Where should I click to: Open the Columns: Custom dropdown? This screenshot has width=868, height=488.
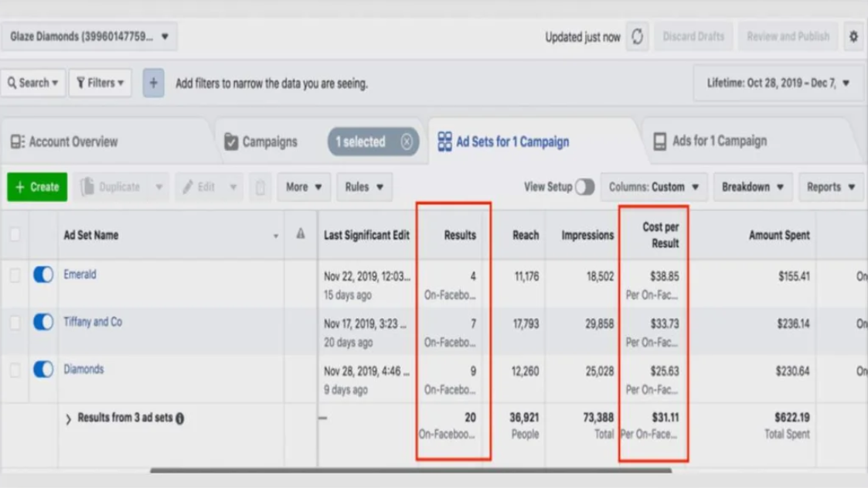coord(653,187)
